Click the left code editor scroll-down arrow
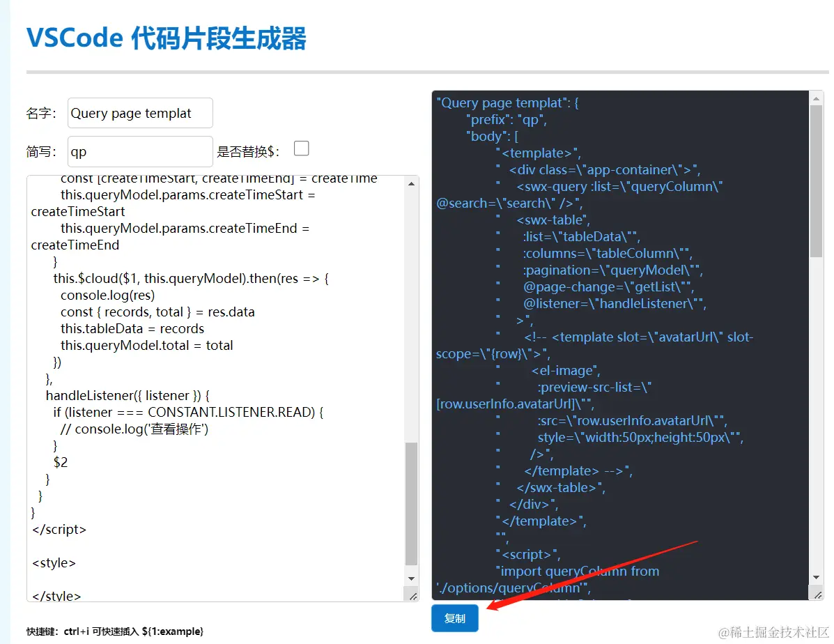Viewport: 834px width, 644px height. click(411, 578)
